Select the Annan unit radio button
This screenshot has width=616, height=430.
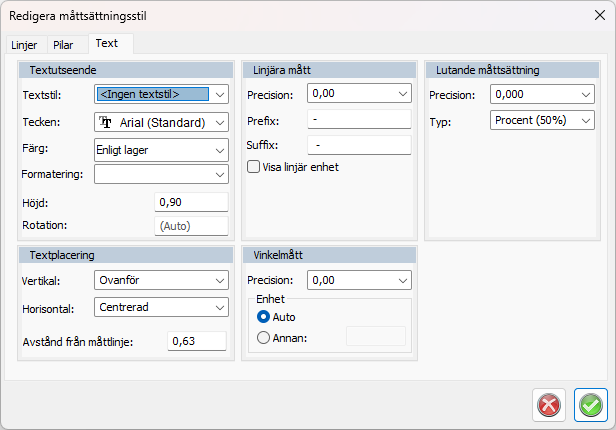pyautogui.click(x=264, y=337)
